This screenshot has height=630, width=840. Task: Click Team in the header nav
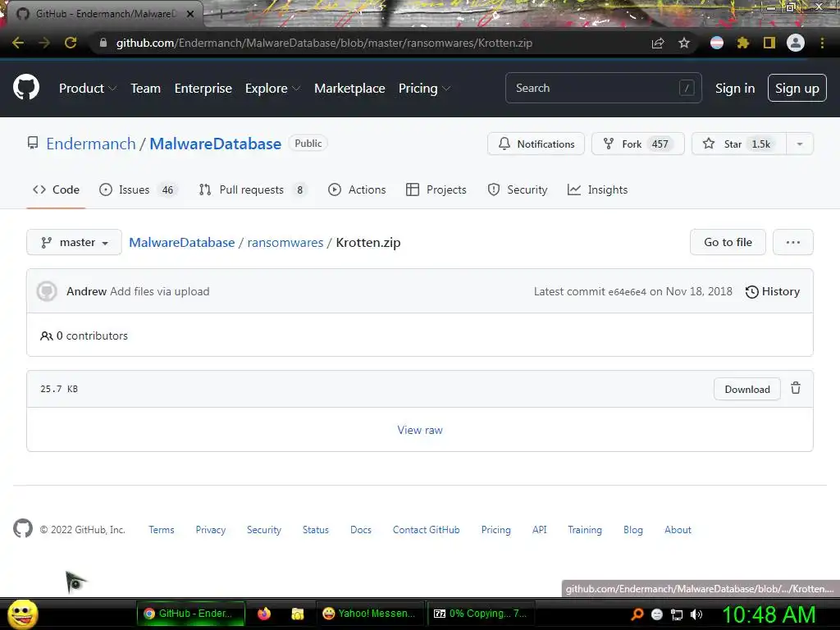point(146,89)
